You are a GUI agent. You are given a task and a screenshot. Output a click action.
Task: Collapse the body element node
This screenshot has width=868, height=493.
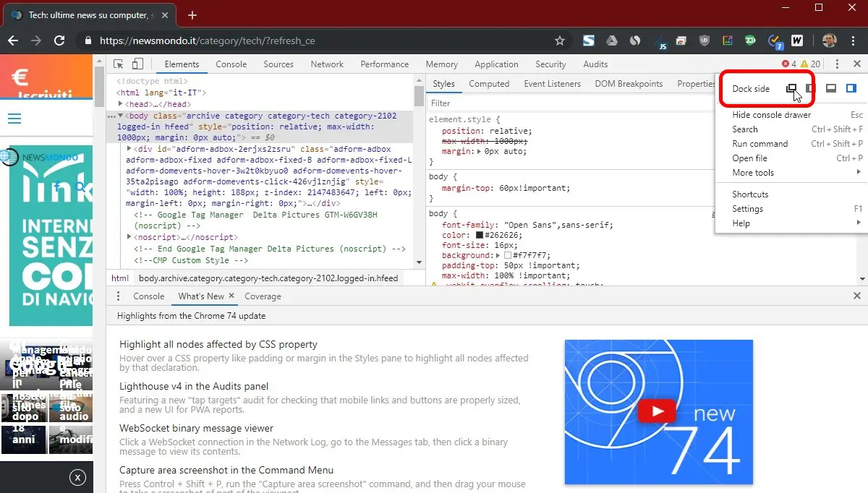click(121, 116)
